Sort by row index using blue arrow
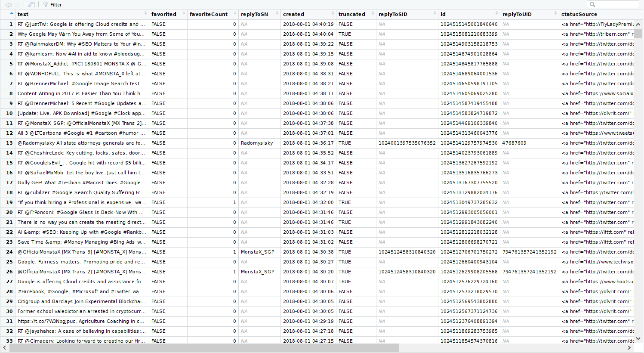 [x=12, y=14]
